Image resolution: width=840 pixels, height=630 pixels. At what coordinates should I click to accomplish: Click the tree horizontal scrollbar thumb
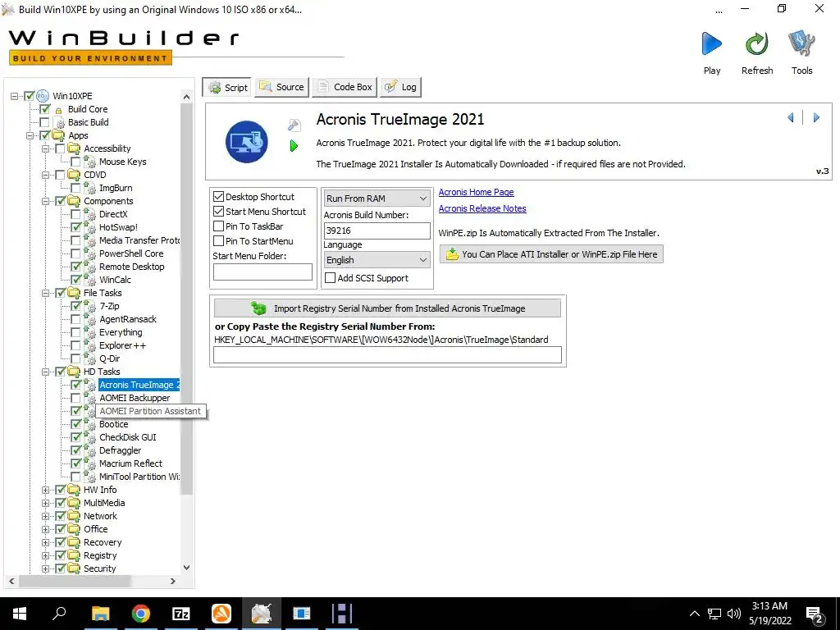pos(74,581)
